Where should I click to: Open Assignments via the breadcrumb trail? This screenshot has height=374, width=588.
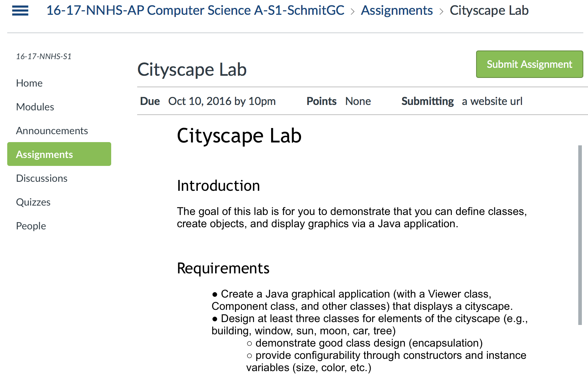(396, 10)
